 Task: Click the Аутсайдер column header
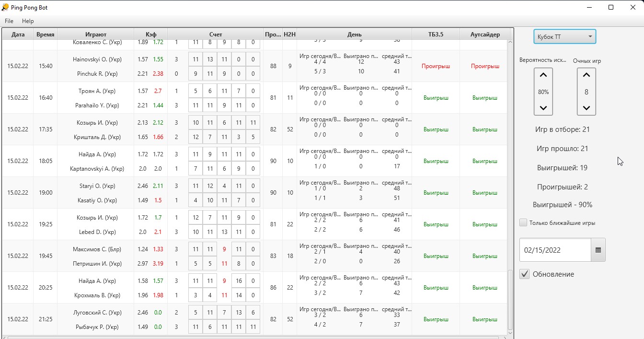(x=484, y=35)
